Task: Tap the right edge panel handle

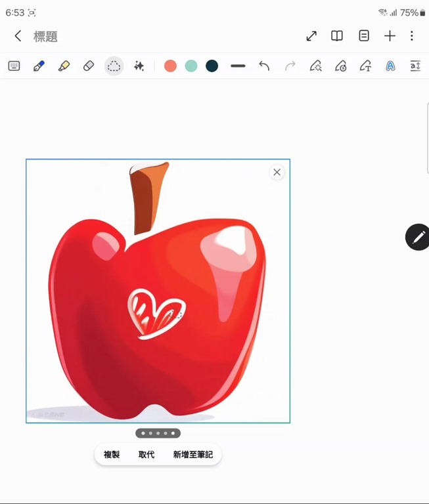Action: click(428, 138)
